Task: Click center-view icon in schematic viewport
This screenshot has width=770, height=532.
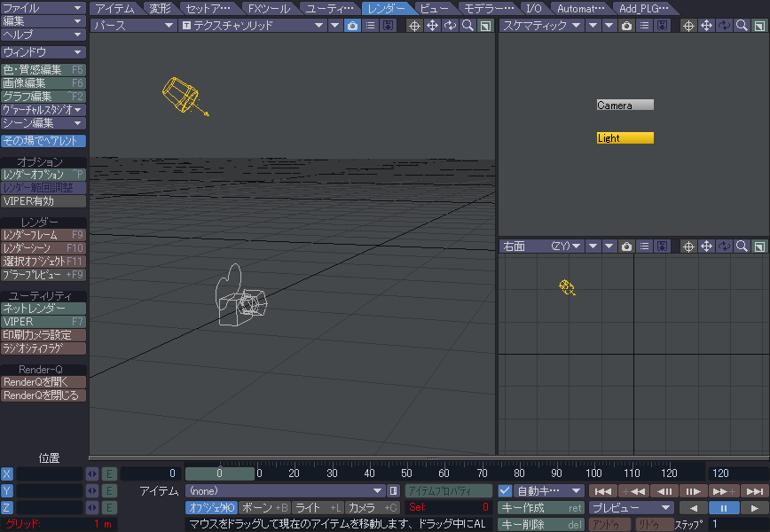Action: tap(688, 26)
